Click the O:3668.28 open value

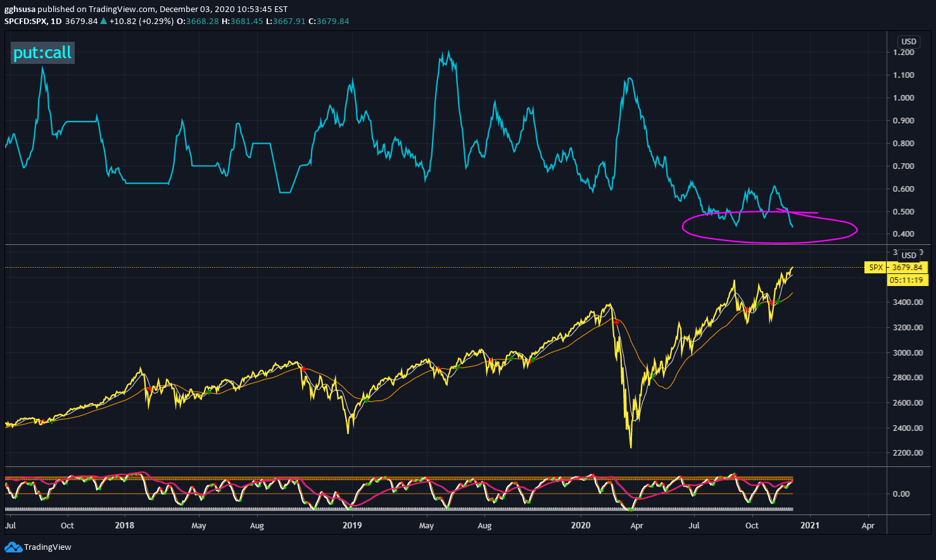click(198, 21)
